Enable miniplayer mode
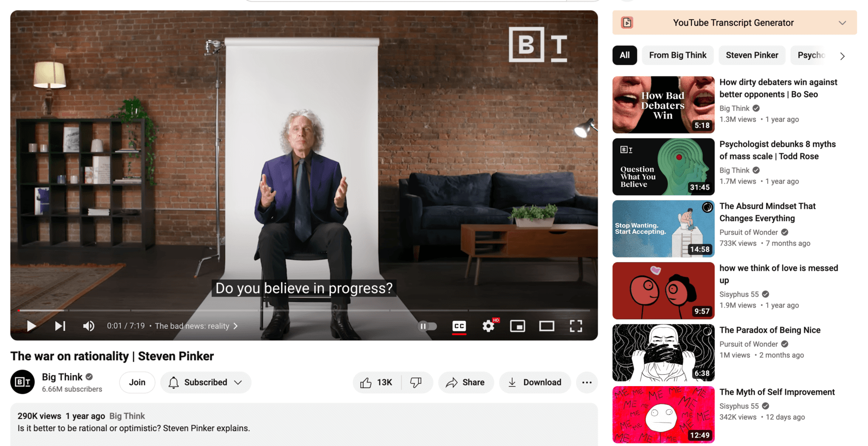 (517, 326)
